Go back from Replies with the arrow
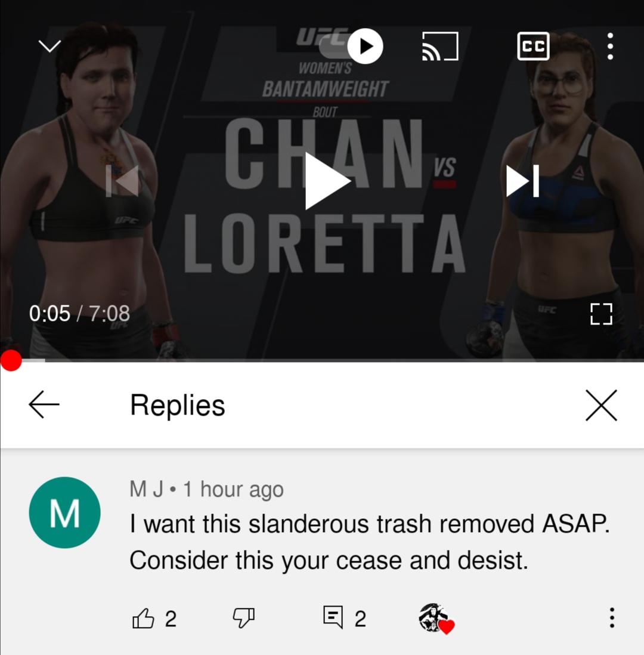 44,404
